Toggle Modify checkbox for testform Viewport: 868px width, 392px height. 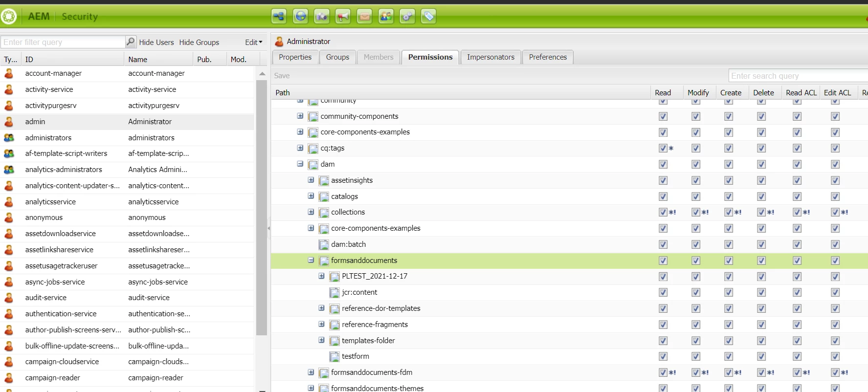pyautogui.click(x=696, y=357)
